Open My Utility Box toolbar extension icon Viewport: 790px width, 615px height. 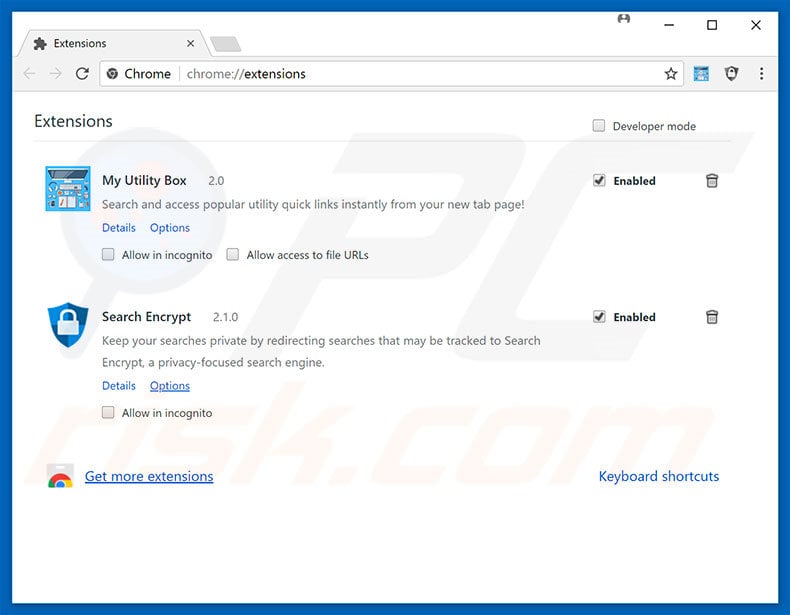tap(701, 74)
